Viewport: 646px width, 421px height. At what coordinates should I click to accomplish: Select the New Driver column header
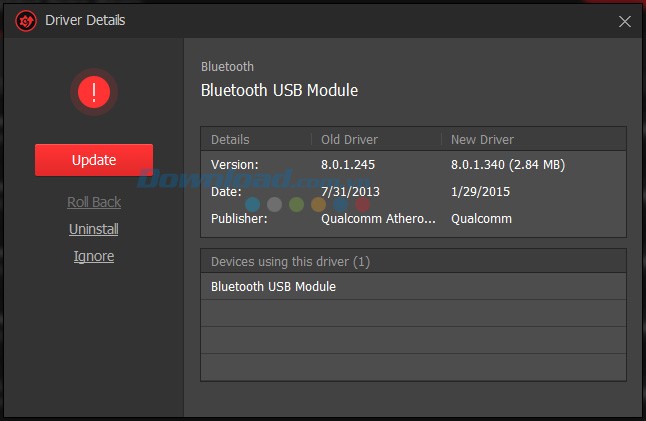coord(482,139)
